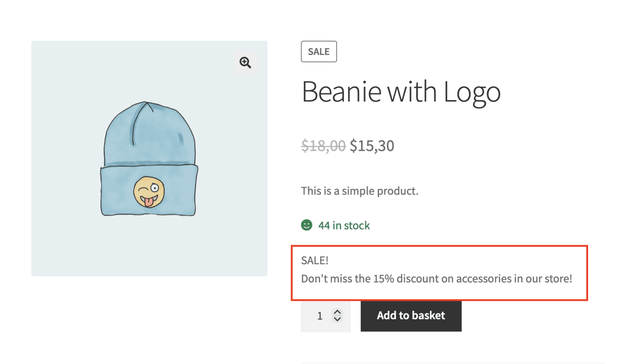The height and width of the screenshot is (364, 626).
Task: Click the SALE badge above the title
Action: click(x=319, y=52)
